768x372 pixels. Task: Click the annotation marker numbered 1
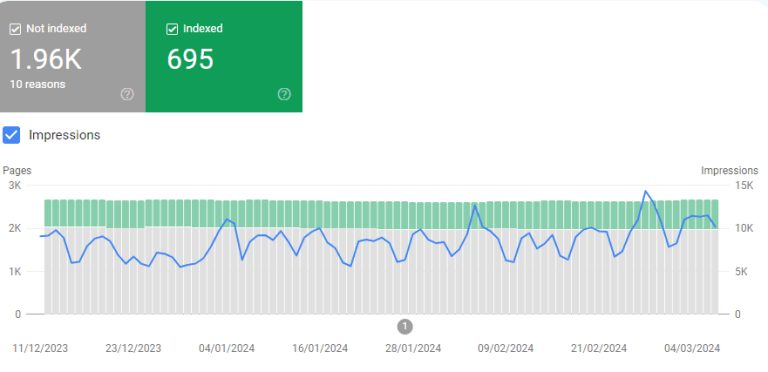pyautogui.click(x=405, y=326)
